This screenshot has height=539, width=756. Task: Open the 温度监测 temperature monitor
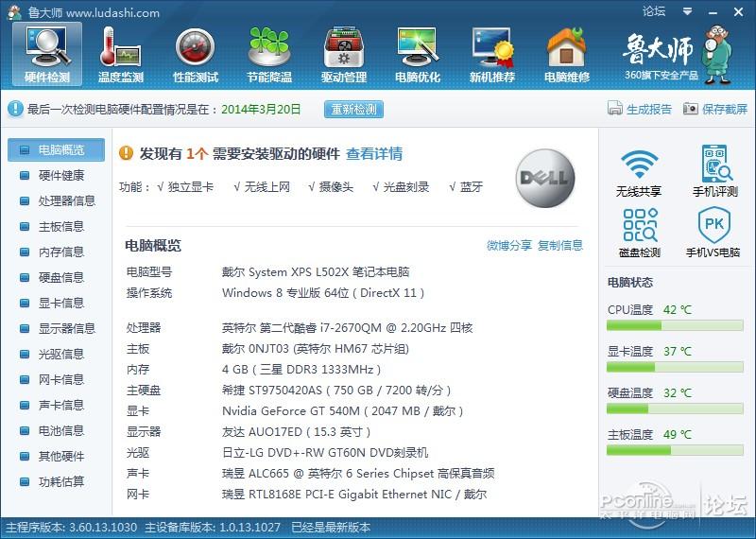pyautogui.click(x=121, y=54)
